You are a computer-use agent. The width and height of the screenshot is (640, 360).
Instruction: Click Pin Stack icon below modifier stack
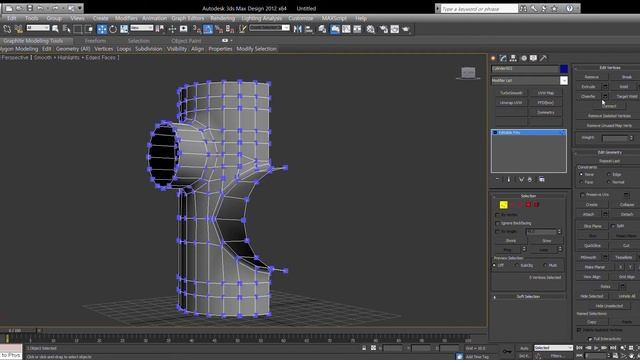point(497,180)
